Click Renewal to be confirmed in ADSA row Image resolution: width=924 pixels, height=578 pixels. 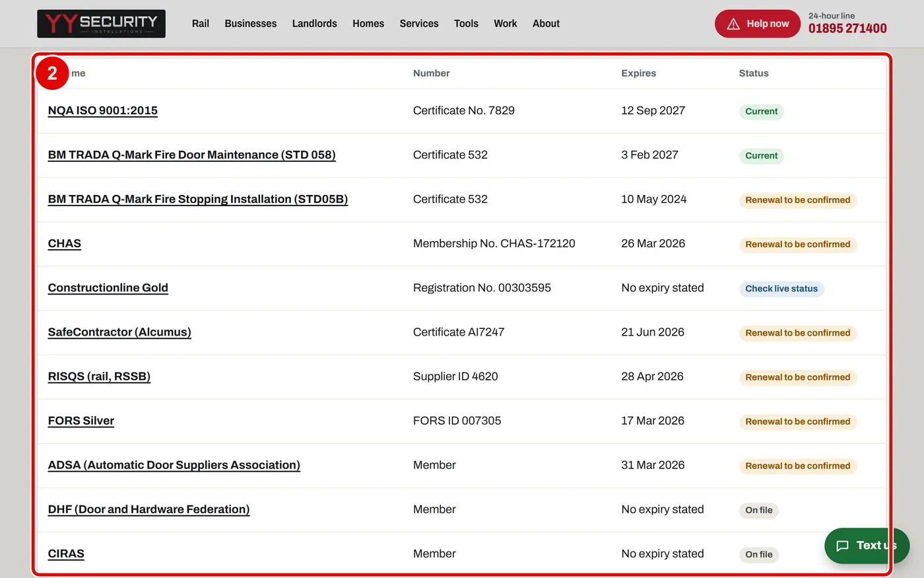797,466
